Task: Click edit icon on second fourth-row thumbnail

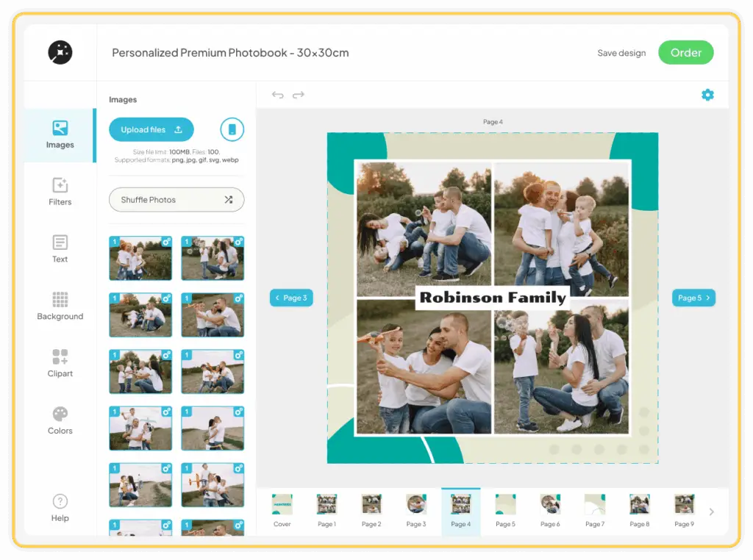Action: coord(238,412)
